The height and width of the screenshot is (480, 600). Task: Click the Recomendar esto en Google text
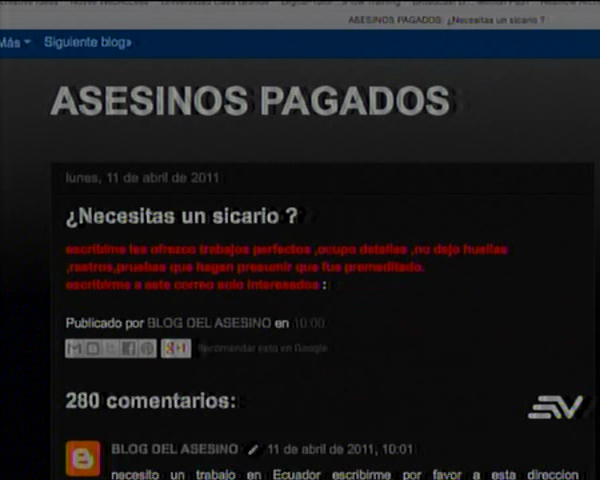(262, 348)
